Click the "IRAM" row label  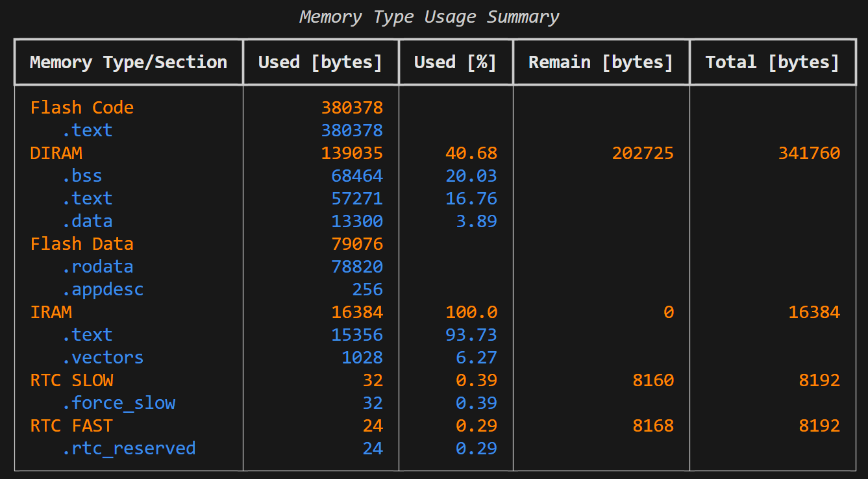tap(51, 312)
